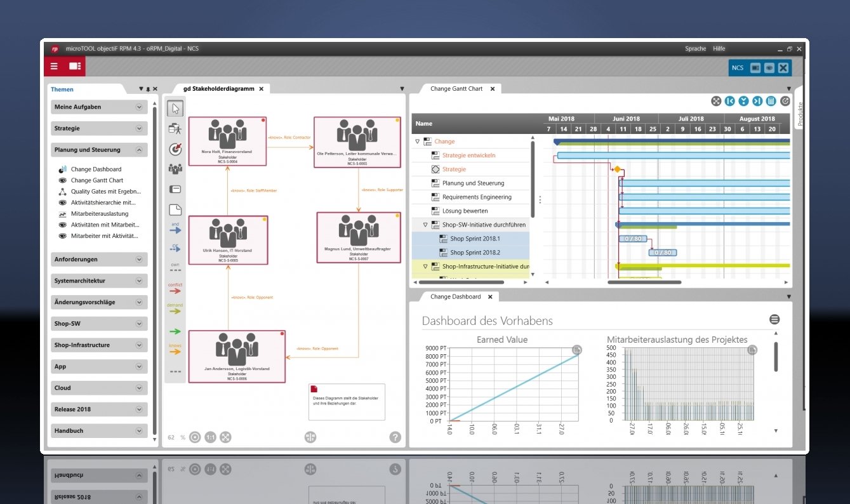
Task: Select the Change Gantt Chart tab
Action: 456,89
